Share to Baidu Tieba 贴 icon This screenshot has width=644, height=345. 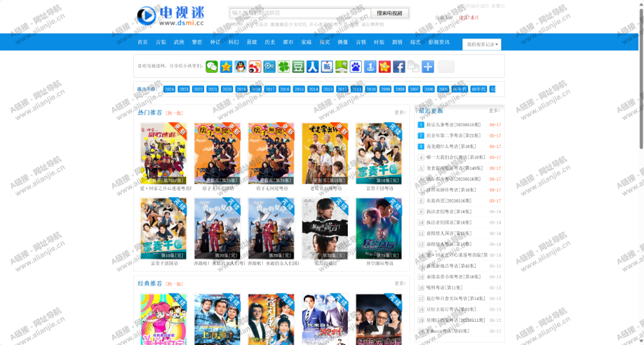327,66
